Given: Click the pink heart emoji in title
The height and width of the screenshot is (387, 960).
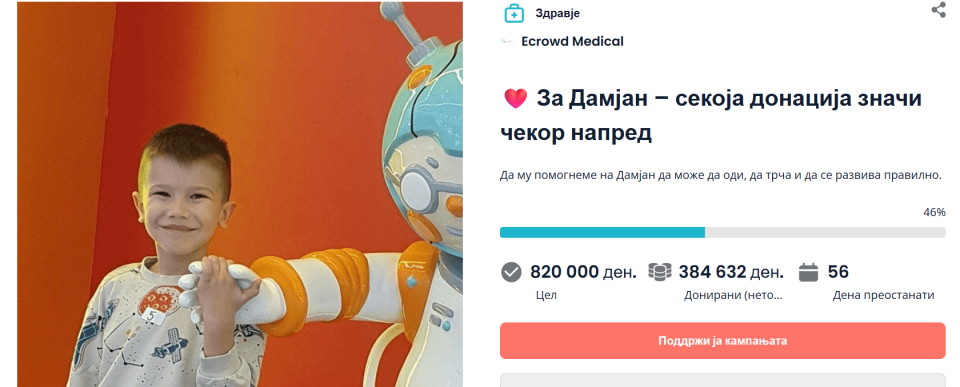Looking at the screenshot, I should point(516,98).
